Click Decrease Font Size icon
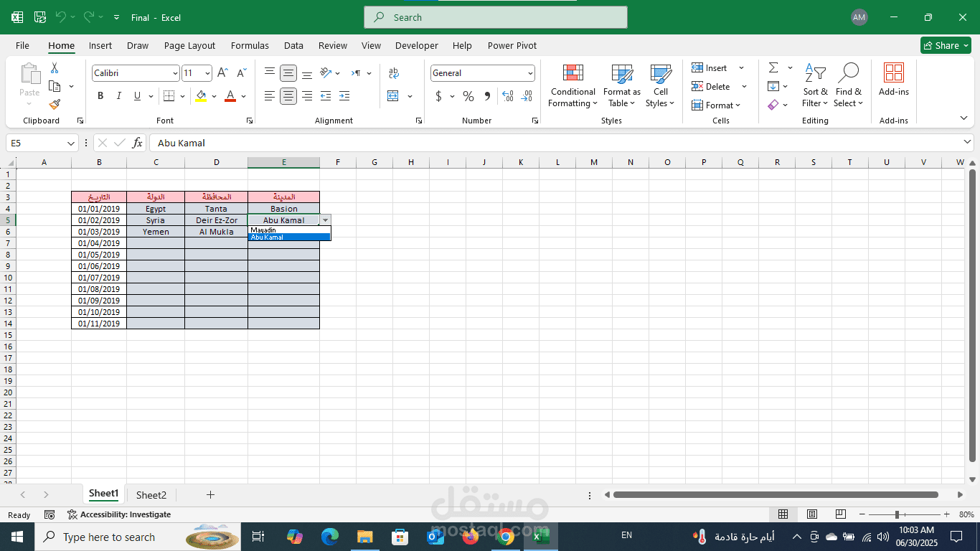 pos(242,73)
